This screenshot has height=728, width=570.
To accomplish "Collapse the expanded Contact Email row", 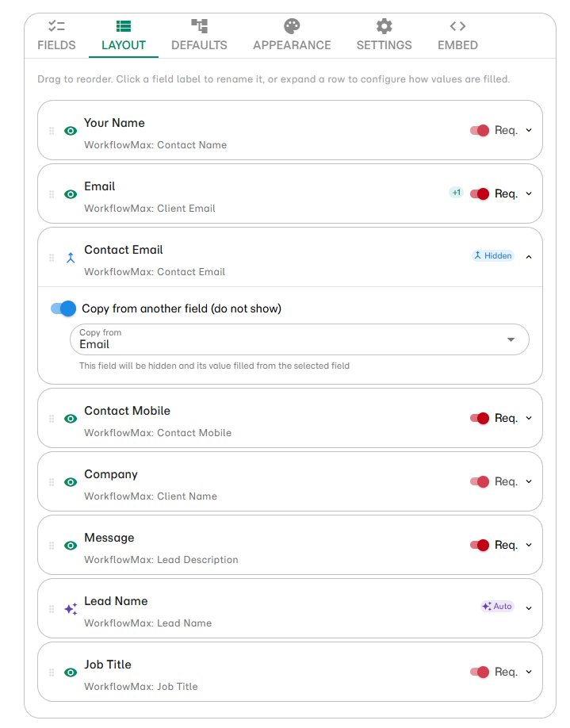I will (x=529, y=255).
